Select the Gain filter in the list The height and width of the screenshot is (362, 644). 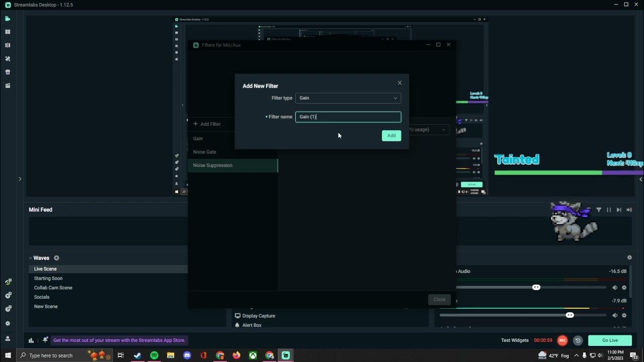point(232,138)
